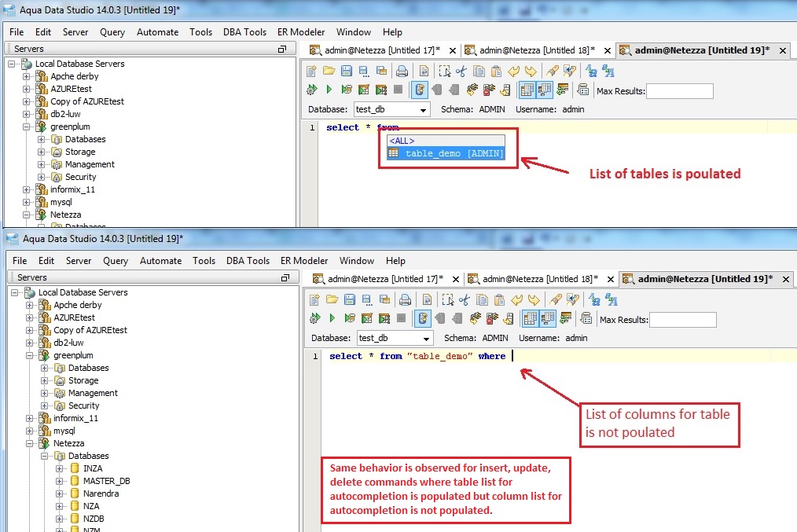Click highlighter brush icon in lower window toolbar
This screenshot has height=532, width=797.
coord(556,299)
